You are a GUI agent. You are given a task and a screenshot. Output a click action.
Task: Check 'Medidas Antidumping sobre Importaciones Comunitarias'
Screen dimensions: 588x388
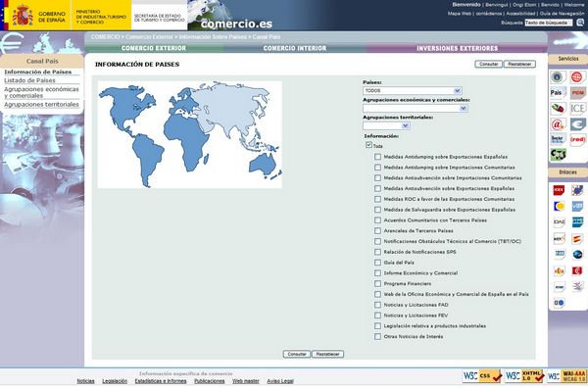[x=377, y=168]
